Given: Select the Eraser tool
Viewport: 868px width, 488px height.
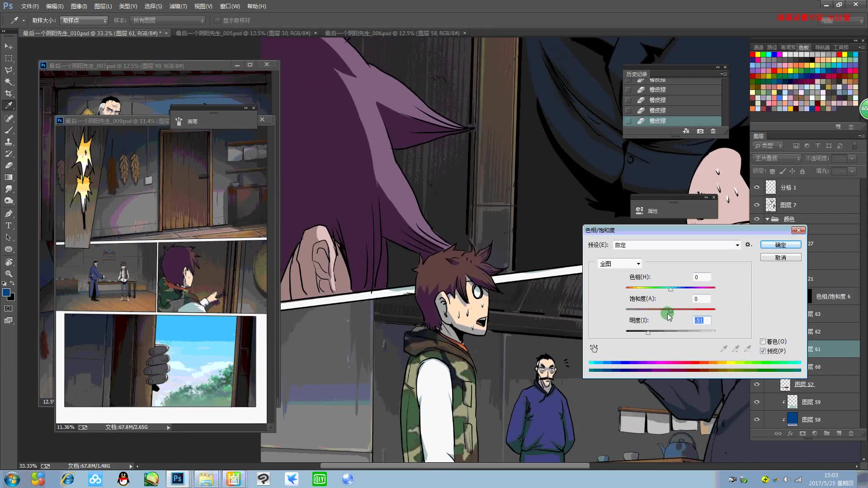Looking at the screenshot, I should click(9, 165).
